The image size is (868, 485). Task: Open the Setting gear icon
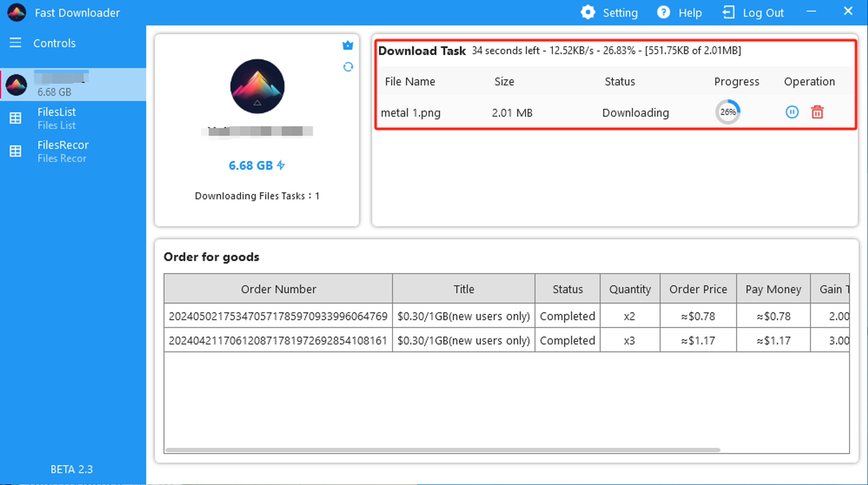click(588, 12)
